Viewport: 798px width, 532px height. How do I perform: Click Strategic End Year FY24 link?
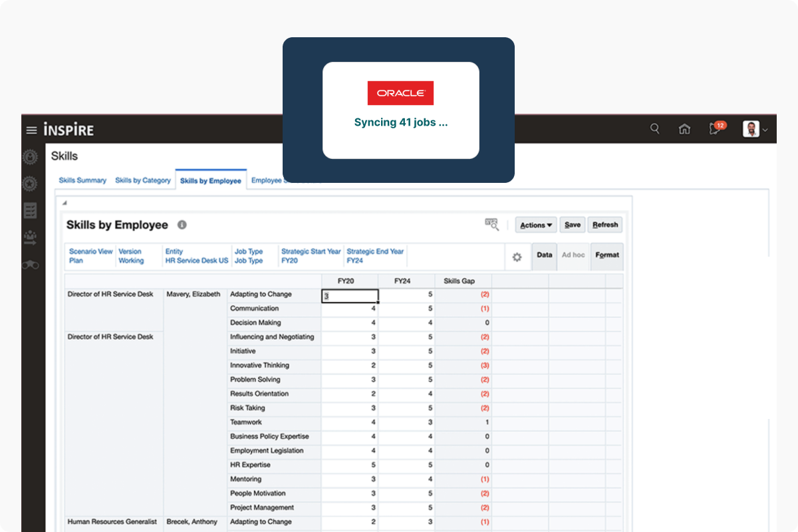tap(375, 256)
